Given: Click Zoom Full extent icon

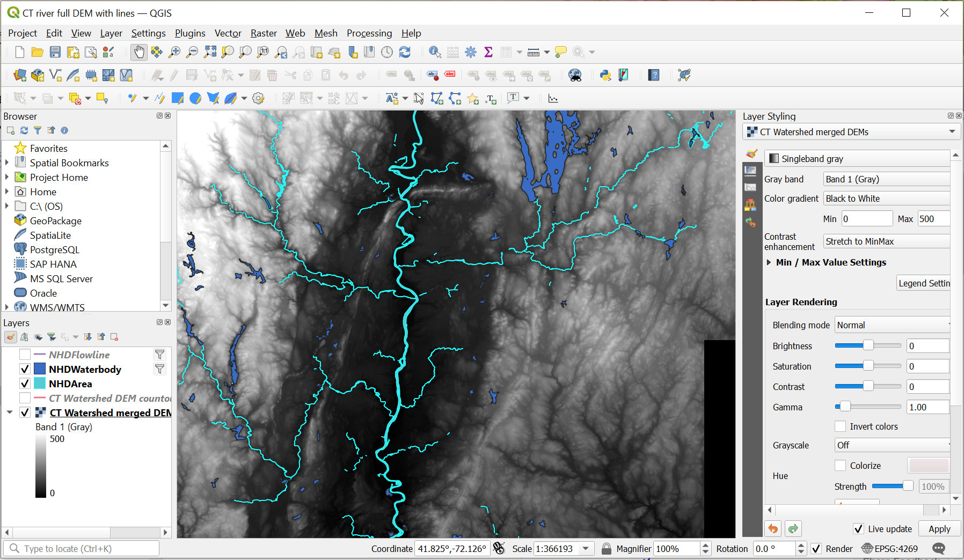Looking at the screenshot, I should (210, 52).
